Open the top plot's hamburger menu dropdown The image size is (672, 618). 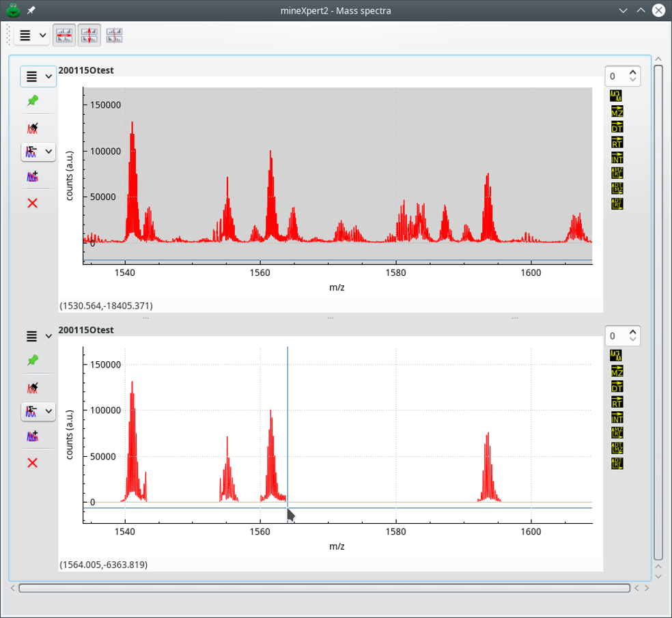(x=38, y=76)
